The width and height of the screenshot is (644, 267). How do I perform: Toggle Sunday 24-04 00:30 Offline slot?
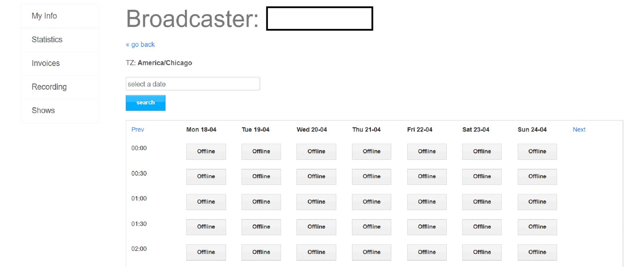click(537, 177)
